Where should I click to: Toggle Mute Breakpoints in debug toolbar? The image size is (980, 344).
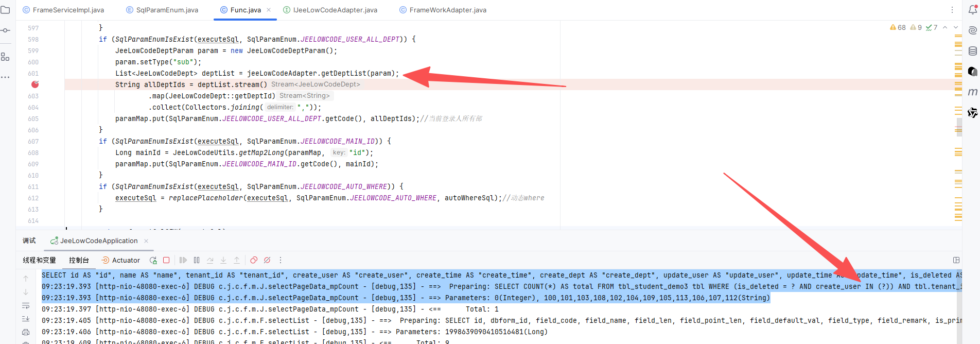tap(267, 261)
